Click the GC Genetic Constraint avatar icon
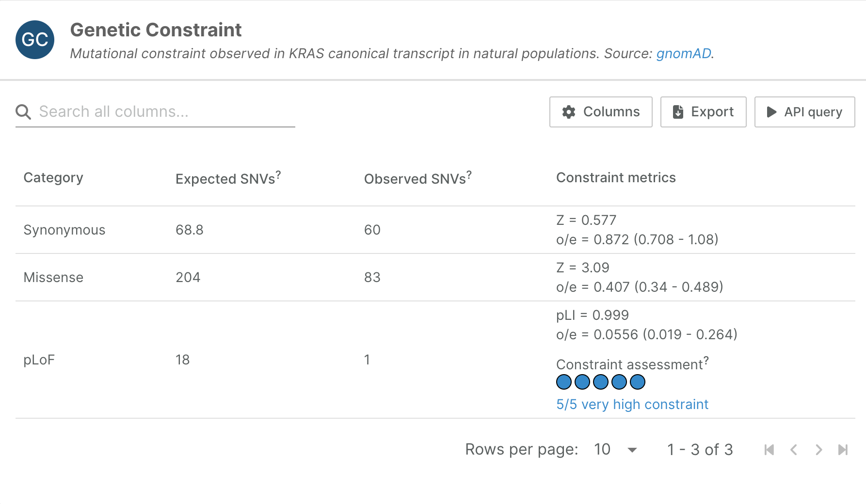866x504 pixels. 35,40
